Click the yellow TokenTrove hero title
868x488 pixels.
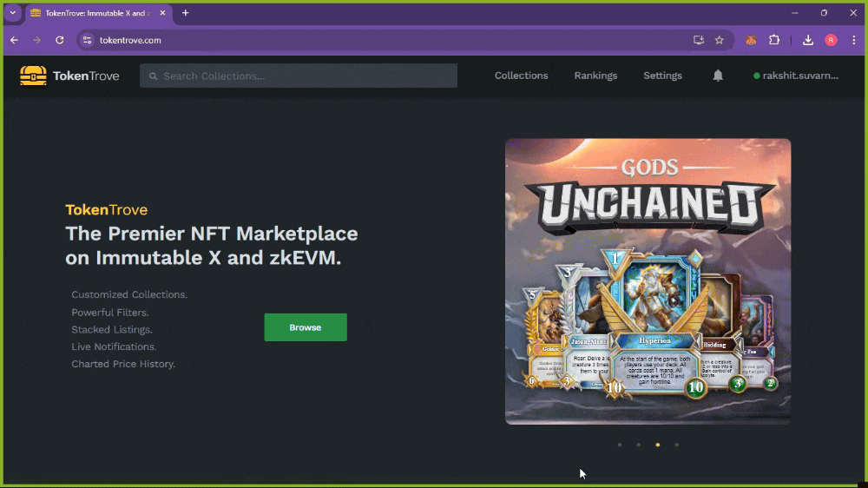(x=106, y=210)
